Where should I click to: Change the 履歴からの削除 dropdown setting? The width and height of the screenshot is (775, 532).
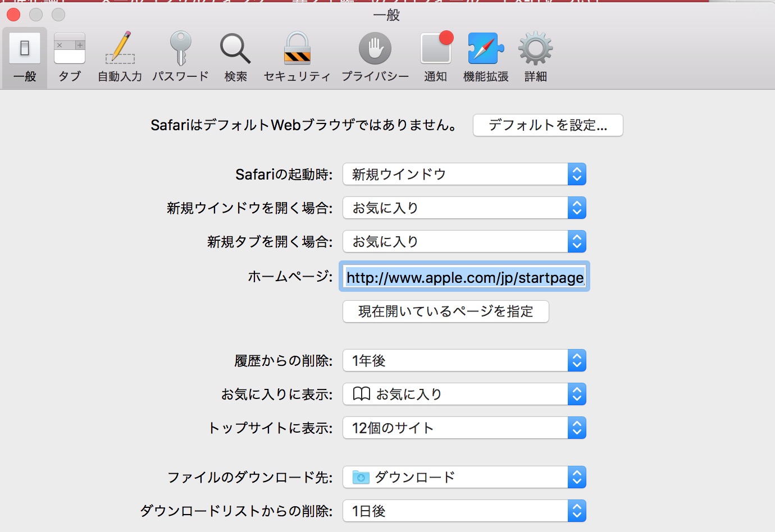coord(464,360)
